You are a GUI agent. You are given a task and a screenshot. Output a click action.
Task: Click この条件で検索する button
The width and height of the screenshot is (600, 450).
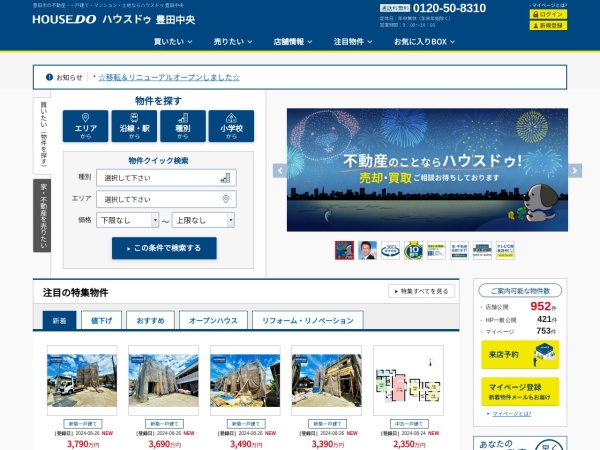point(164,248)
